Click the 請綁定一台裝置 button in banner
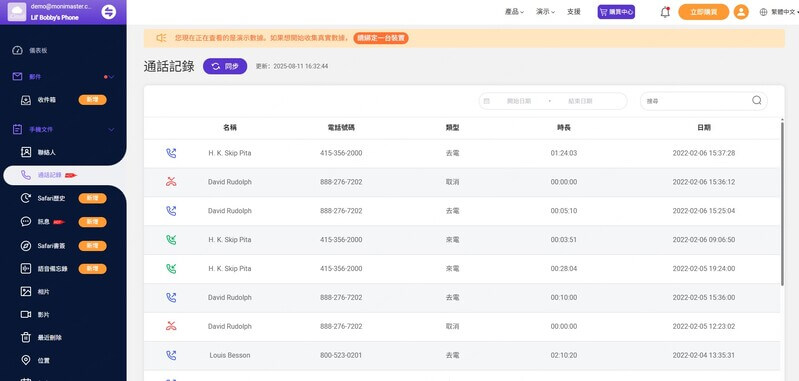 pyautogui.click(x=381, y=38)
